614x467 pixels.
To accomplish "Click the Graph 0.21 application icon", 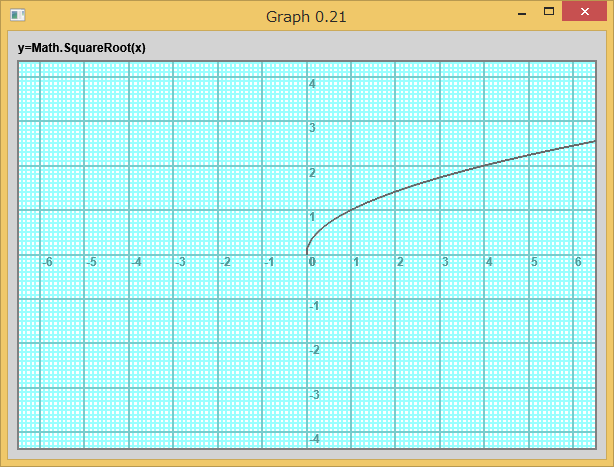I will click(18, 15).
